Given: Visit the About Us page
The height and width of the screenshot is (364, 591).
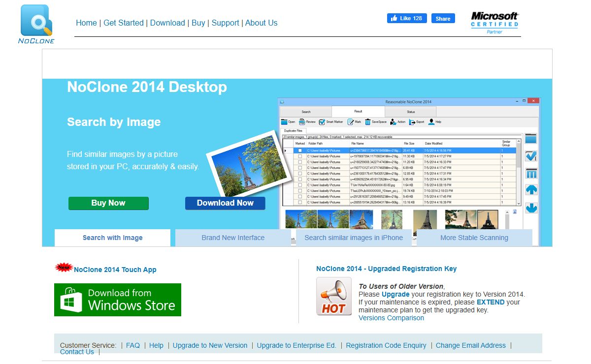Looking at the screenshot, I should (262, 23).
